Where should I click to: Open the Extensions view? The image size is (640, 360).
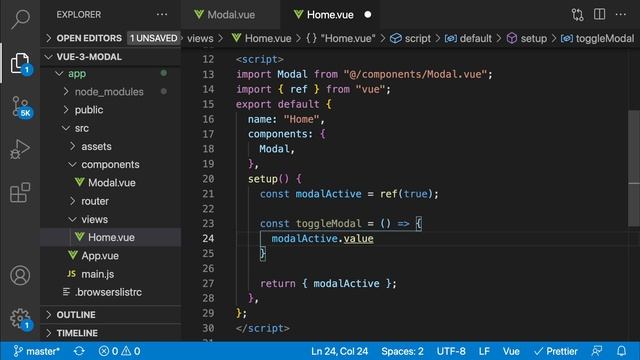pos(20,193)
